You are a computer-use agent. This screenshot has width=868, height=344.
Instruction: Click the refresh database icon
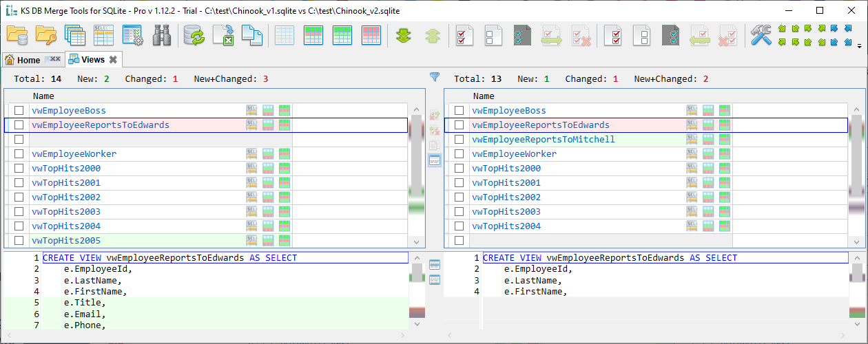point(194,34)
